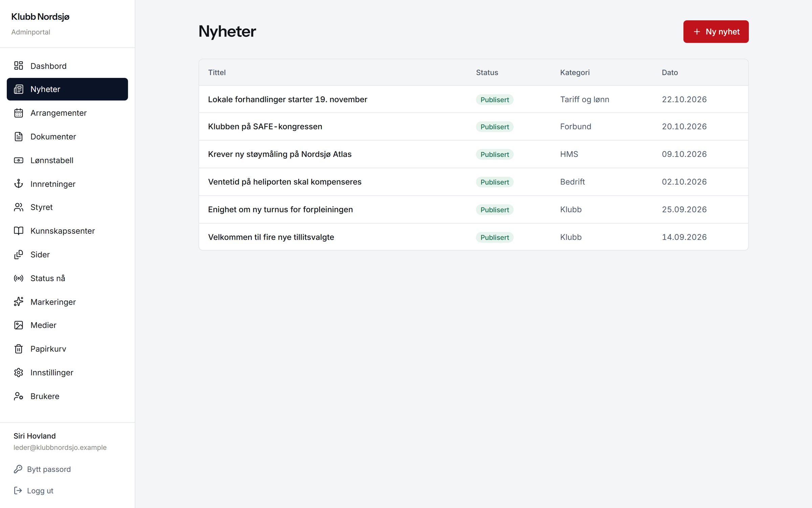Click the Innstillinger gear icon
Viewport: 812px width, 508px height.
[19, 373]
